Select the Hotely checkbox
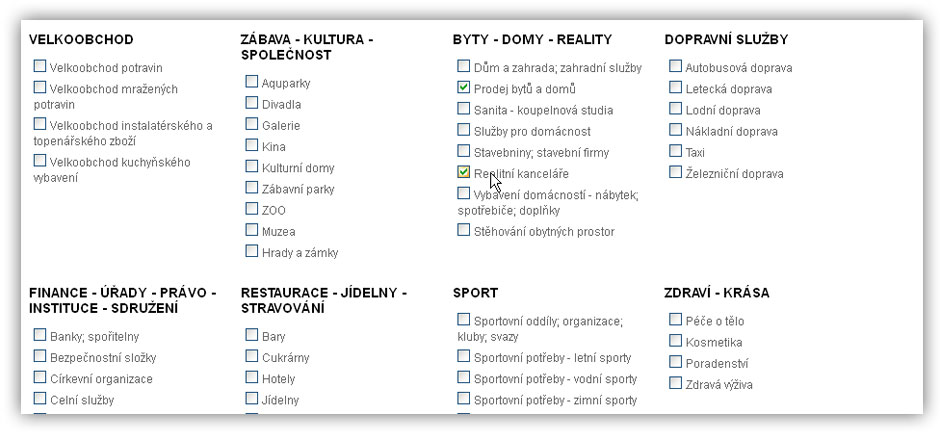Viewport: 940px width, 435px height. (252, 377)
